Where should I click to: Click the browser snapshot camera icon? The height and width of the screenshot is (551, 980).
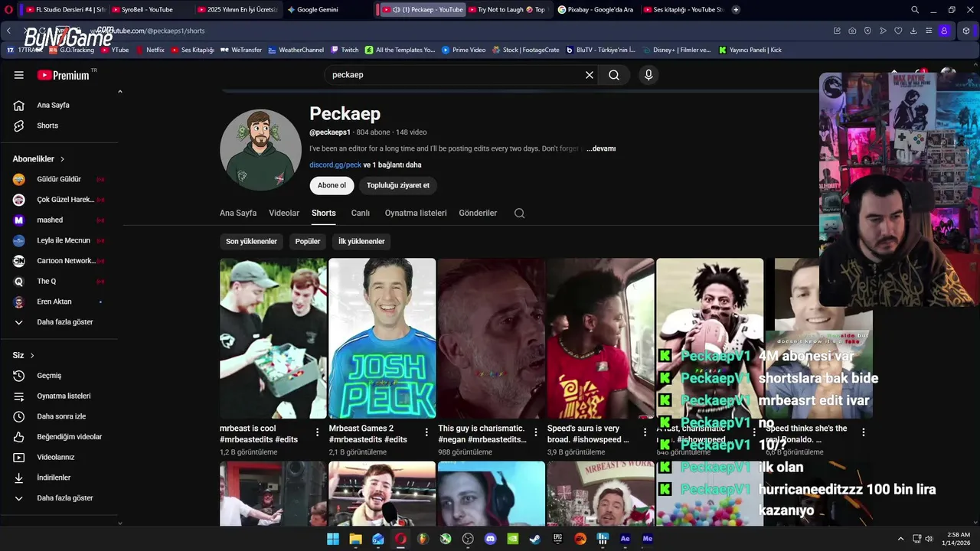click(852, 31)
